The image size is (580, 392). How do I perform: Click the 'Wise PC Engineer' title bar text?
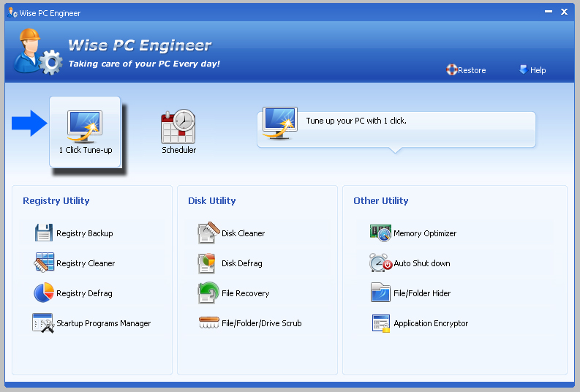50,13
